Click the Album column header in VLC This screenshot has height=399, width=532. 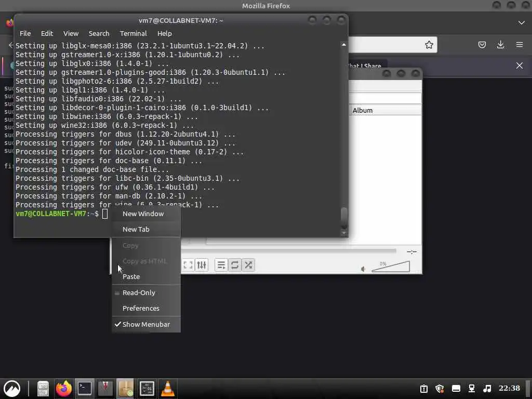(x=386, y=110)
